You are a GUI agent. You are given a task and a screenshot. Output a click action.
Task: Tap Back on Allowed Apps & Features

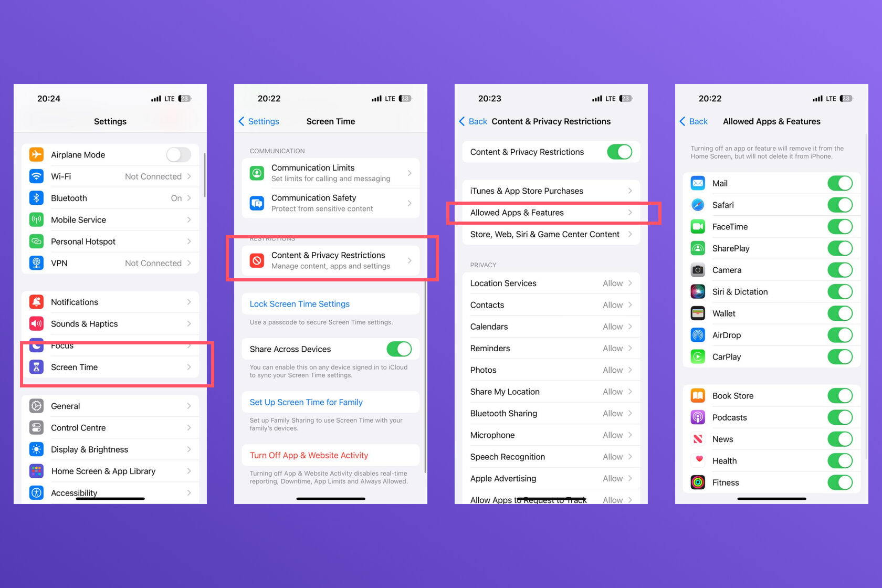[694, 121]
